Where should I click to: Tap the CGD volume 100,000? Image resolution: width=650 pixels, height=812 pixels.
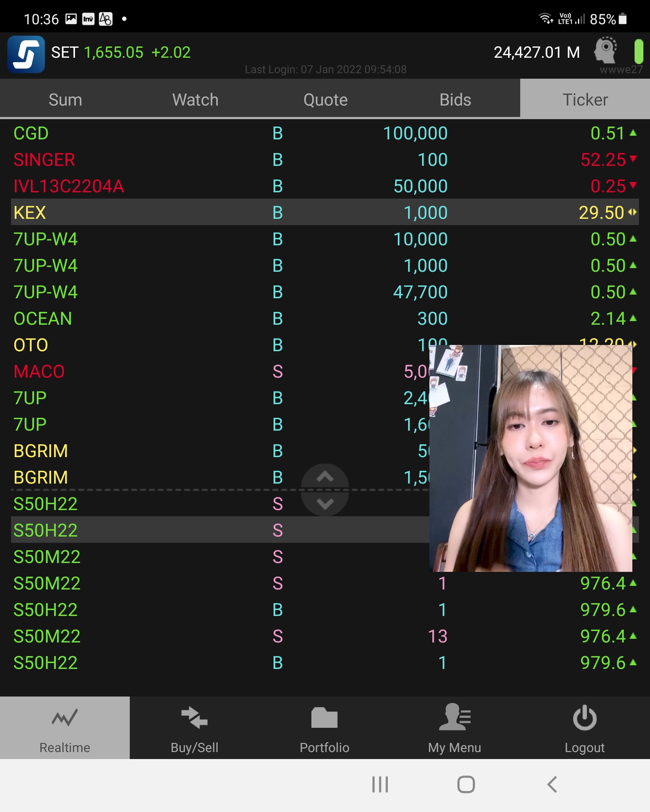point(415,133)
